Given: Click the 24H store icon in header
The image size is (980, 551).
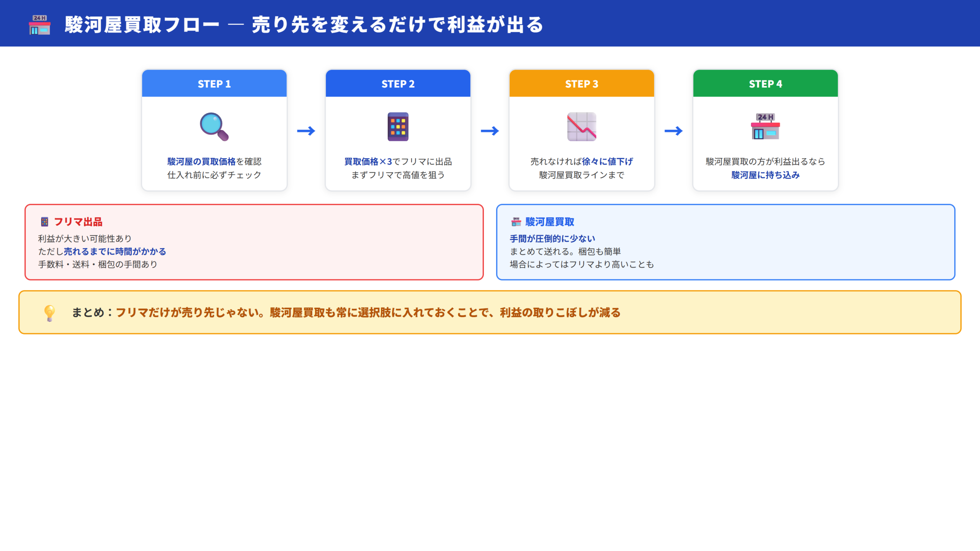Looking at the screenshot, I should click(x=39, y=25).
